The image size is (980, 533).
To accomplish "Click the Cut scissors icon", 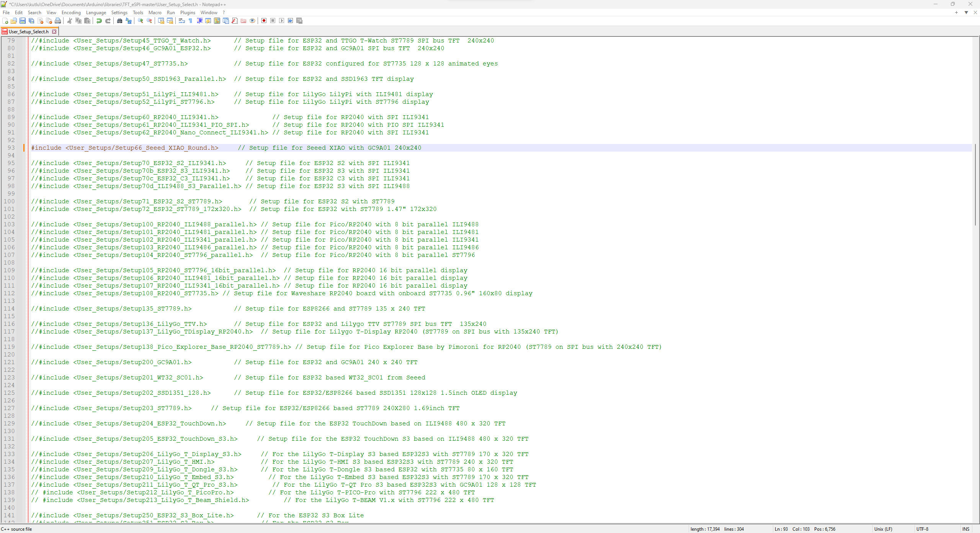I will [x=70, y=21].
